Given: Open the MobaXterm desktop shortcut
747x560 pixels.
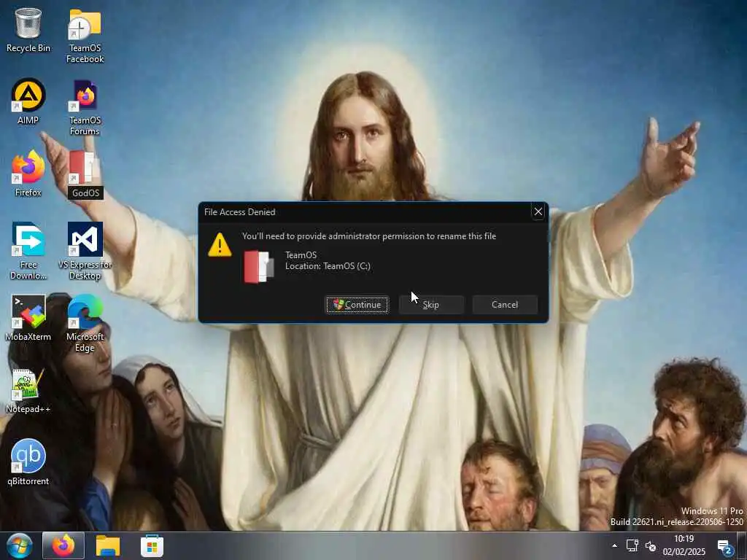Looking at the screenshot, I should (x=28, y=318).
